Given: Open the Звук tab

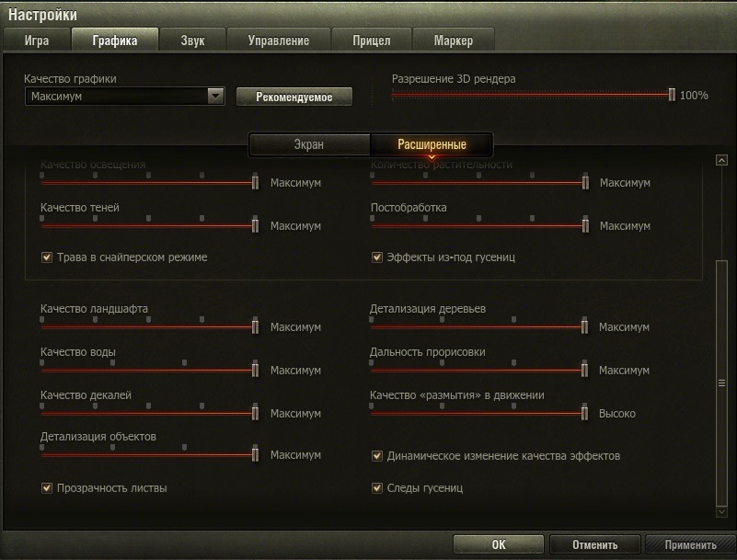Looking at the screenshot, I should [192, 40].
